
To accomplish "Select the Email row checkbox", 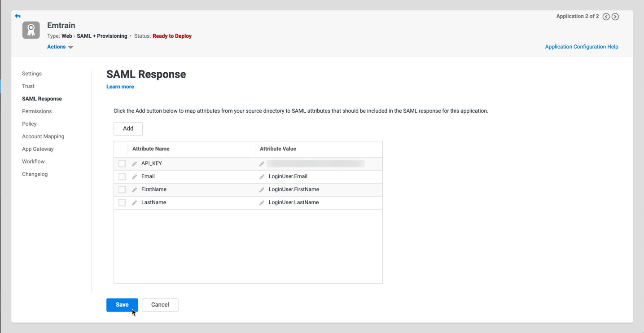I will (x=122, y=176).
